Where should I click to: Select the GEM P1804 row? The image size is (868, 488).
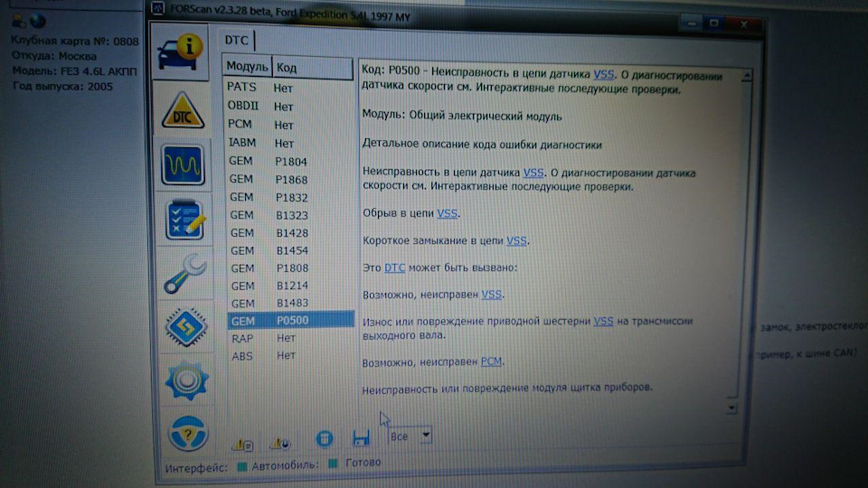289,161
